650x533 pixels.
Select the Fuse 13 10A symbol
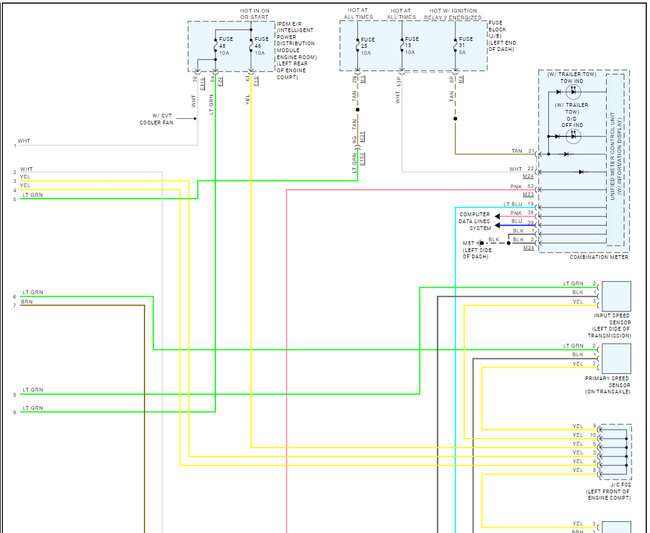pos(403,46)
